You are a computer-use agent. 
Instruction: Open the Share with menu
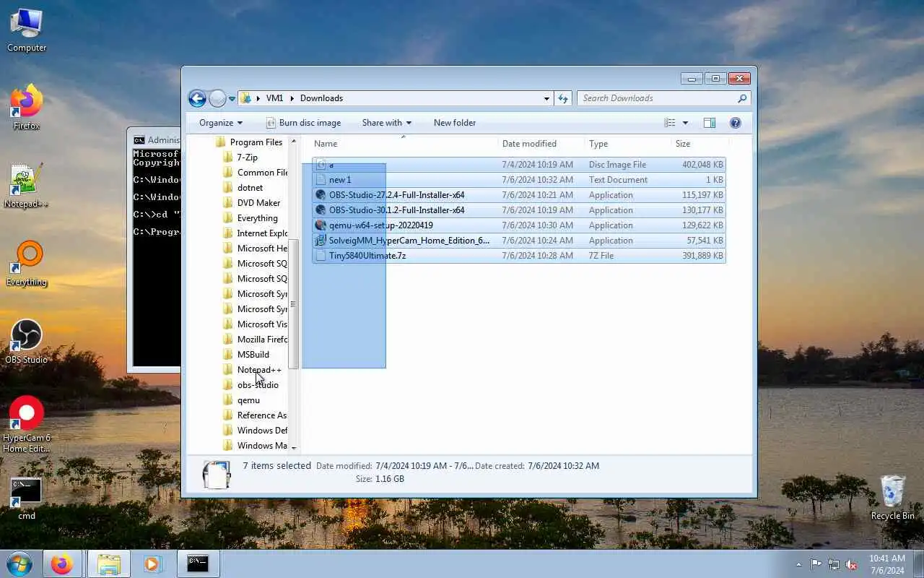387,123
